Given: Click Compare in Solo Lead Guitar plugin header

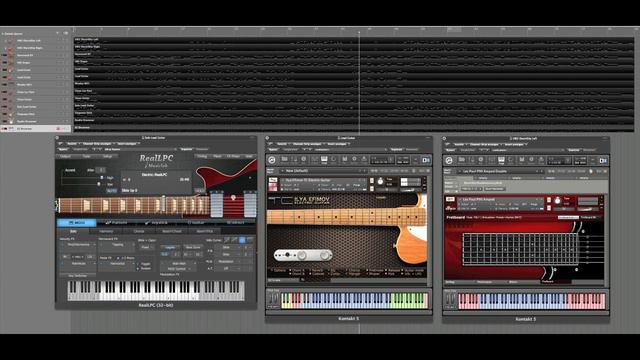Looking at the screenshot, I should 81,149.
